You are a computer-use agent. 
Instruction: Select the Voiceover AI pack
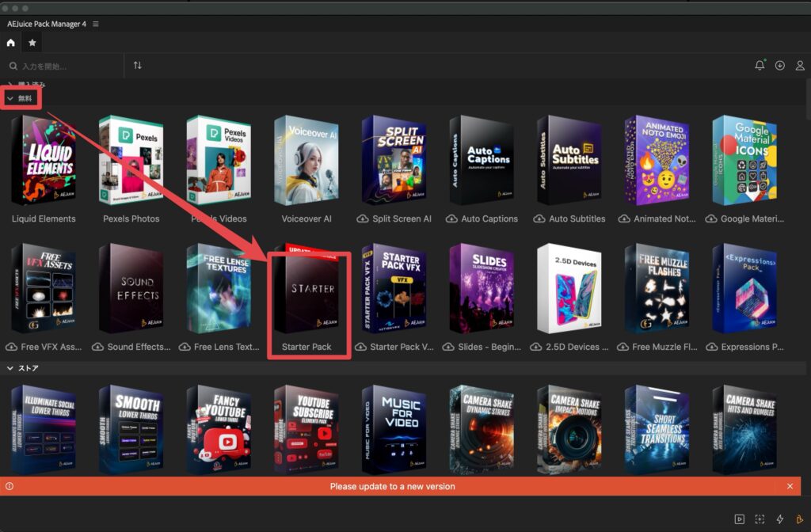[307, 160]
